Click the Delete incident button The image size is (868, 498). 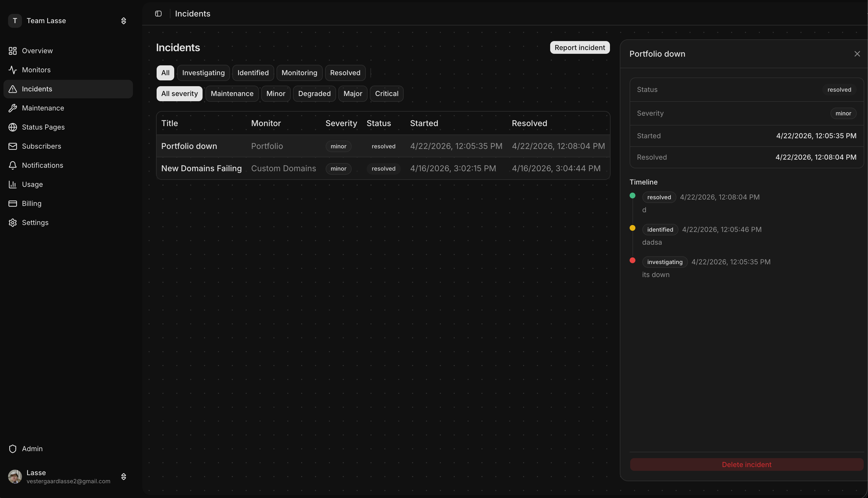coord(747,464)
